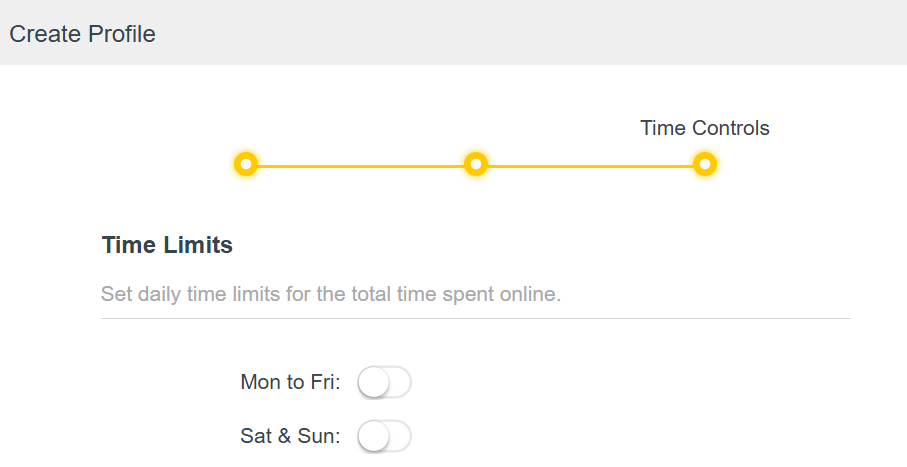The width and height of the screenshot is (907, 467).
Task: Click the Time Controls step label
Action: (x=704, y=128)
